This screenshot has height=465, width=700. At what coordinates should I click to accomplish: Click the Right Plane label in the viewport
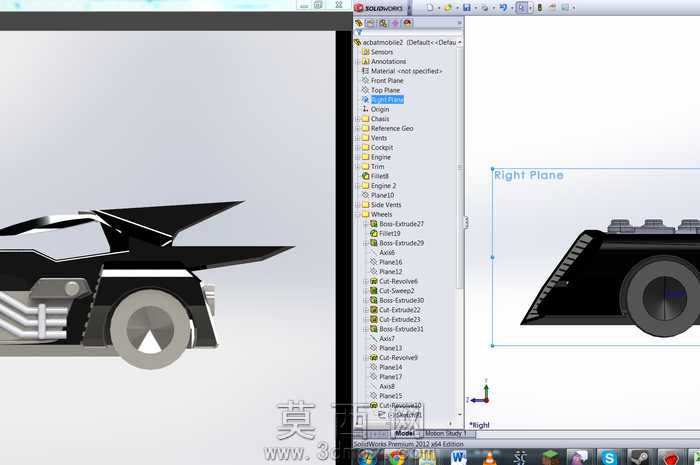click(x=529, y=175)
